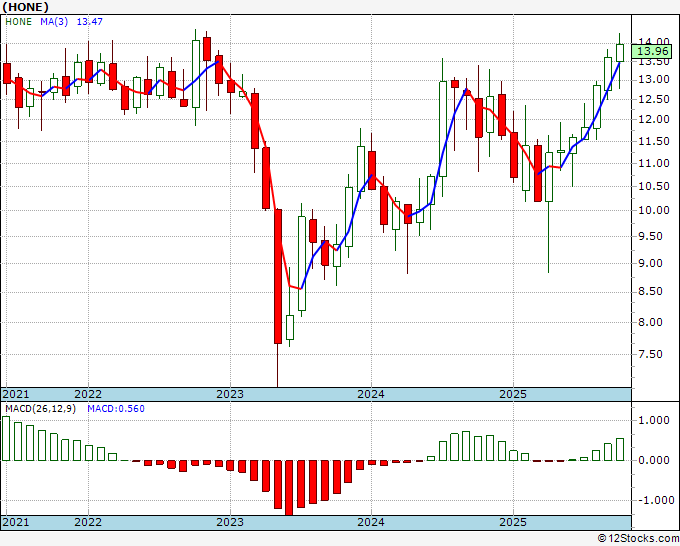The image size is (680, 546).
Task: Click the latest green candlestick near 13.96
Action: (620, 53)
